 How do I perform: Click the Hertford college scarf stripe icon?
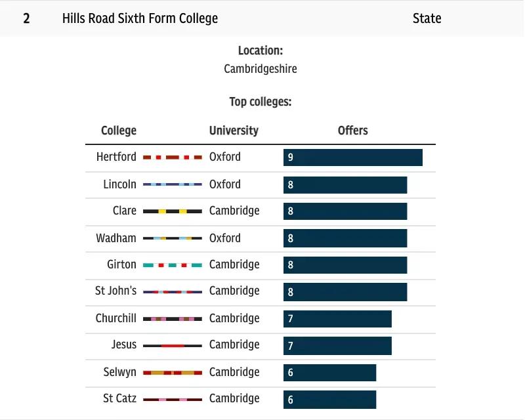pos(173,157)
